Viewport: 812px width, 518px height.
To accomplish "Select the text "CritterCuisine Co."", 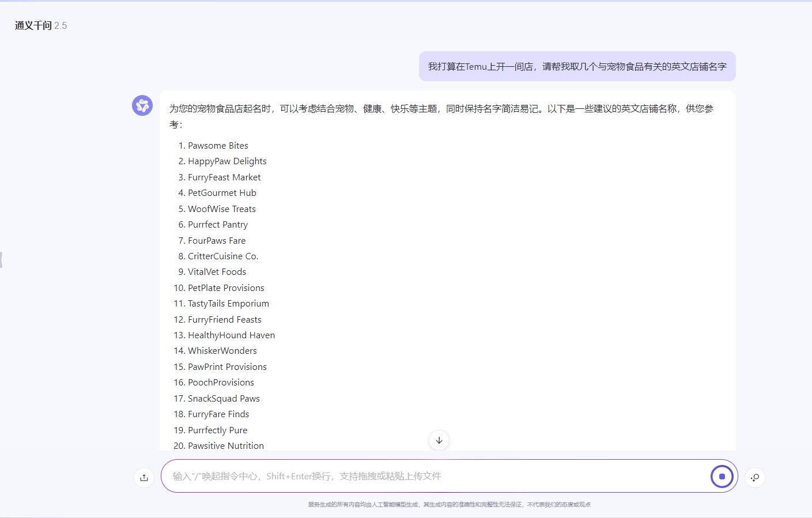I will [223, 256].
